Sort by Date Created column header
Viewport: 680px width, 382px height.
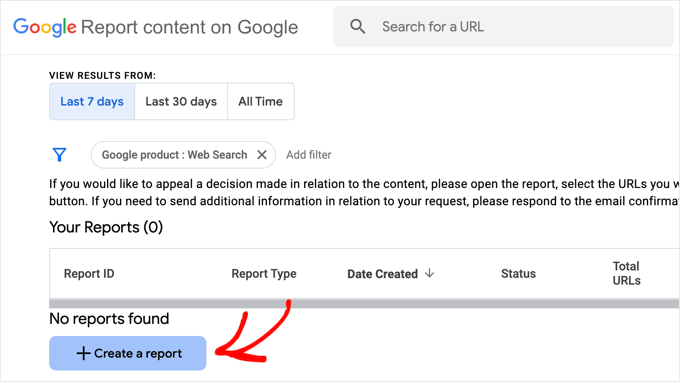point(382,274)
